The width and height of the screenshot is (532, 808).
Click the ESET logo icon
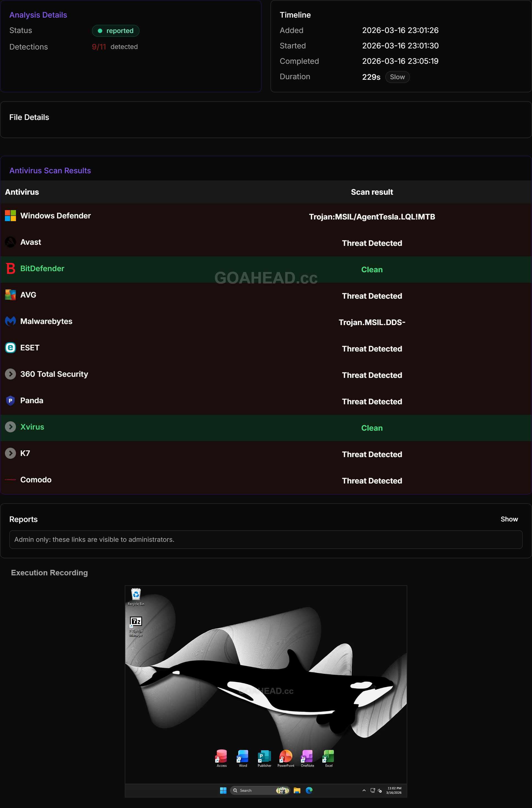10,348
